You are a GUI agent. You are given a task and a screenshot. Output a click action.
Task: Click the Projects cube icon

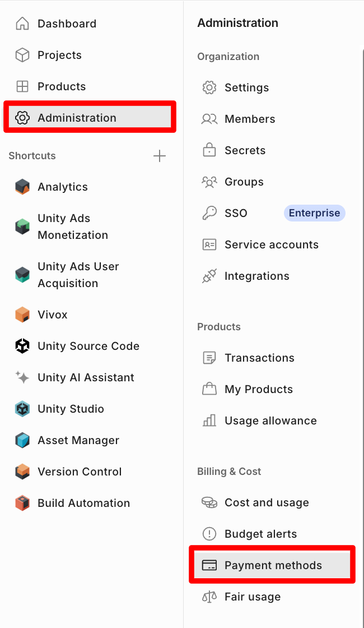22,55
